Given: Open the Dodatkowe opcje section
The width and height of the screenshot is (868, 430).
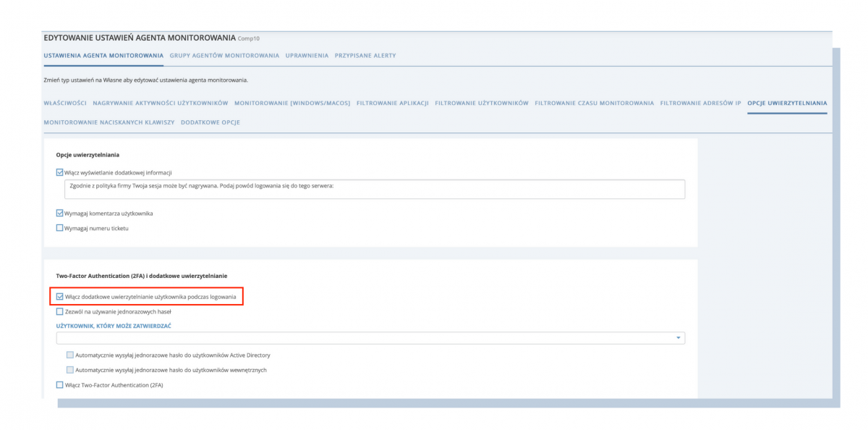Looking at the screenshot, I should pos(210,122).
